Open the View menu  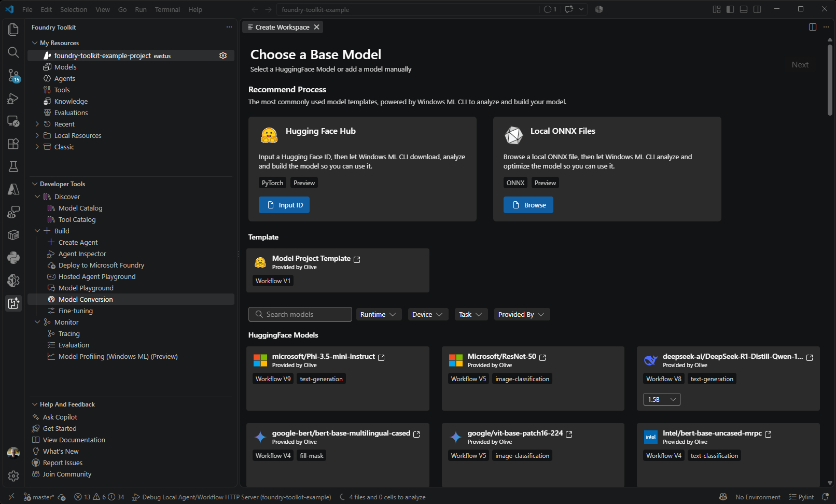(103, 9)
